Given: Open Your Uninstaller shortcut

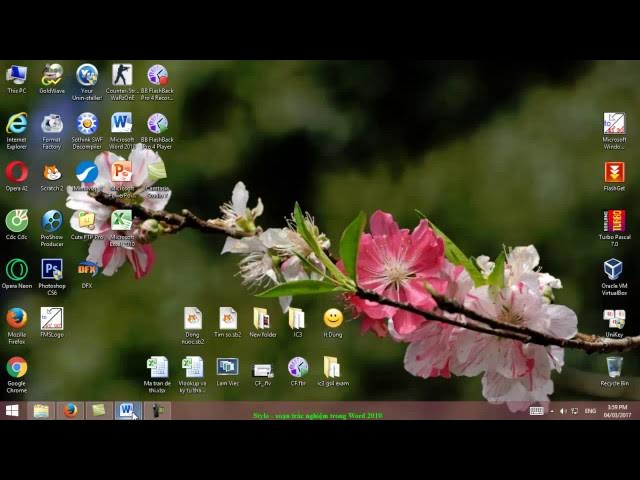Looking at the screenshot, I should point(87,82).
